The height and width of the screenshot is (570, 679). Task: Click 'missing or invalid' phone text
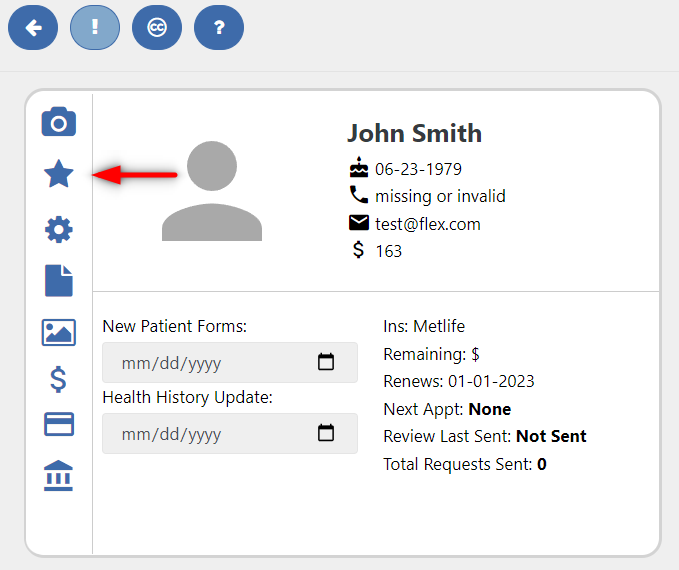coord(440,196)
